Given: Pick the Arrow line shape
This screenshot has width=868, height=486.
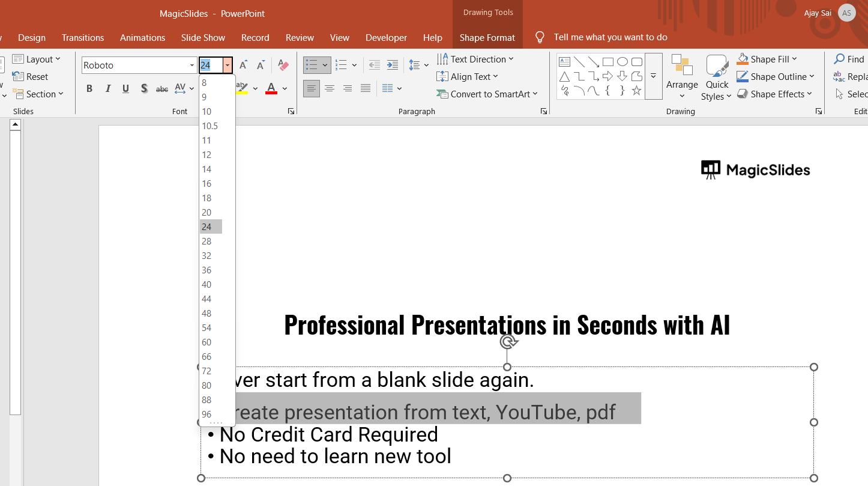Looking at the screenshot, I should click(x=594, y=61).
